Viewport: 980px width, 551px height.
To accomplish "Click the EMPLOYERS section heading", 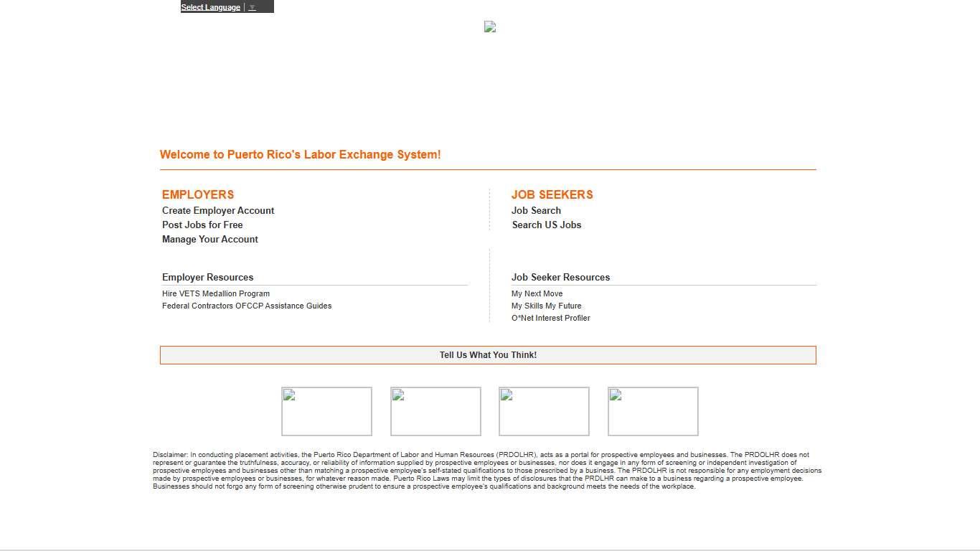I will point(198,194).
